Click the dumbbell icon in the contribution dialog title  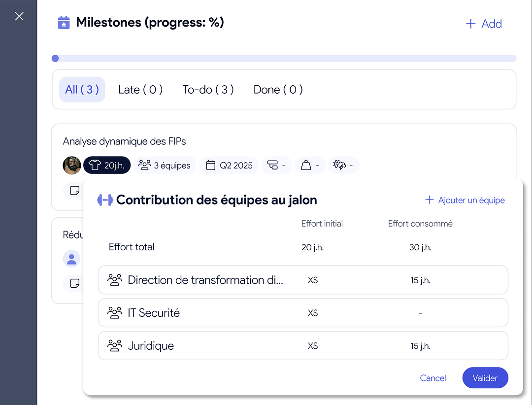click(x=105, y=200)
